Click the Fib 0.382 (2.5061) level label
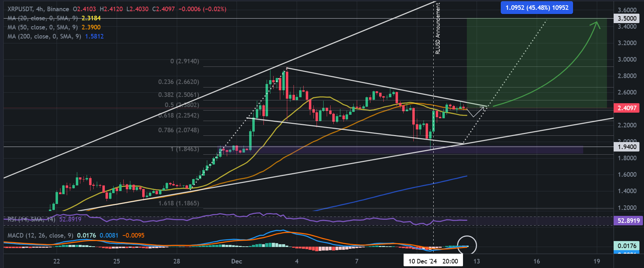The height and width of the screenshot is (268, 644). tap(179, 95)
